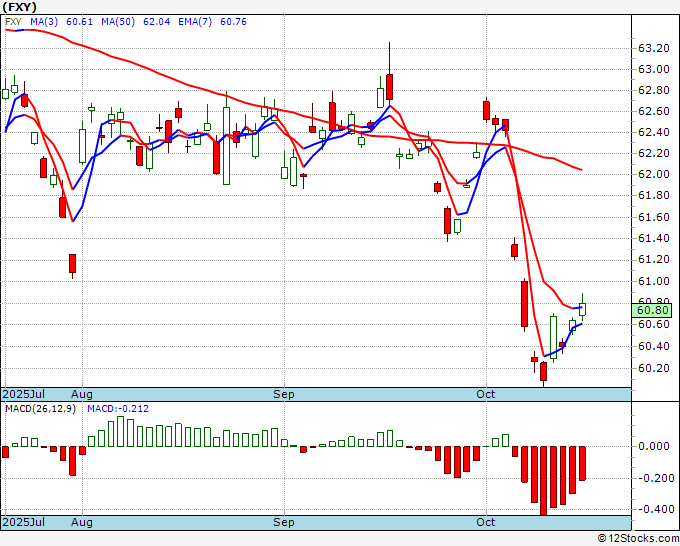Image resolution: width=680 pixels, height=546 pixels.
Task: Click the 62.80 price axis label
Action: pyautogui.click(x=654, y=91)
